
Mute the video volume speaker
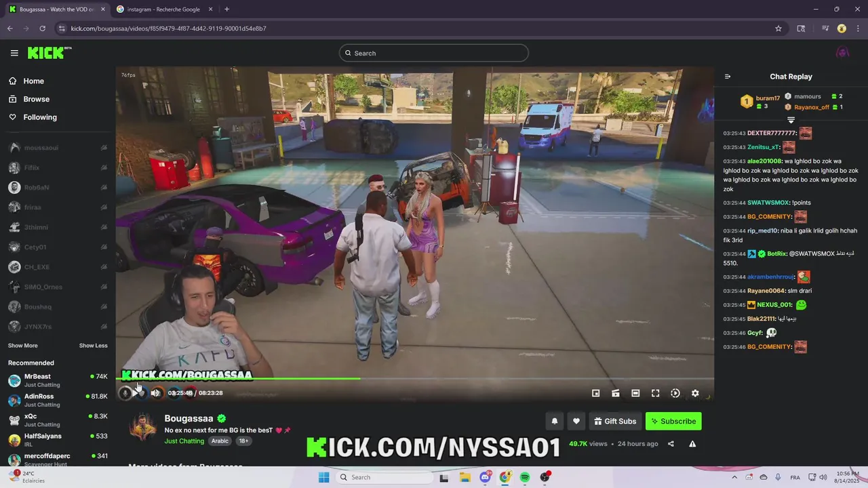click(x=155, y=393)
